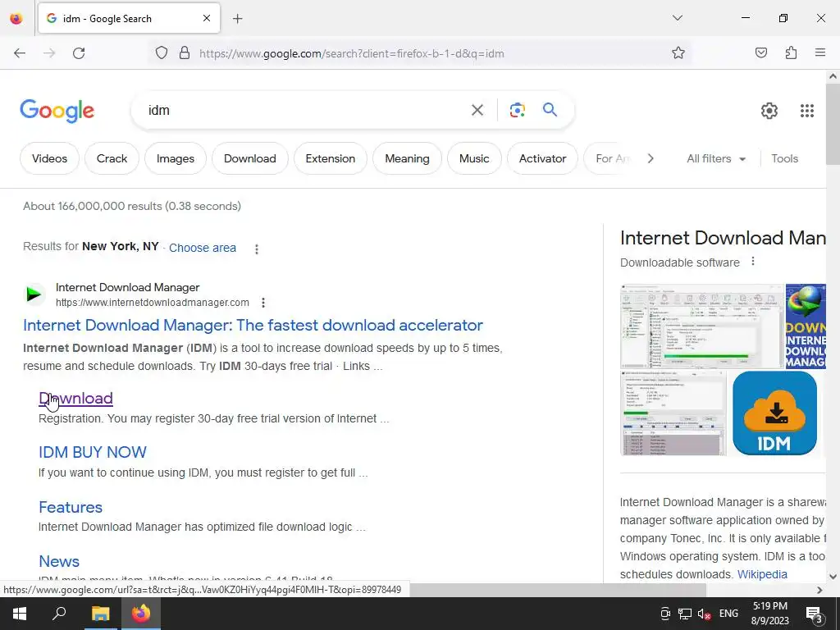Go back to previous page
Screen dimensions: 840x630
click(20, 53)
